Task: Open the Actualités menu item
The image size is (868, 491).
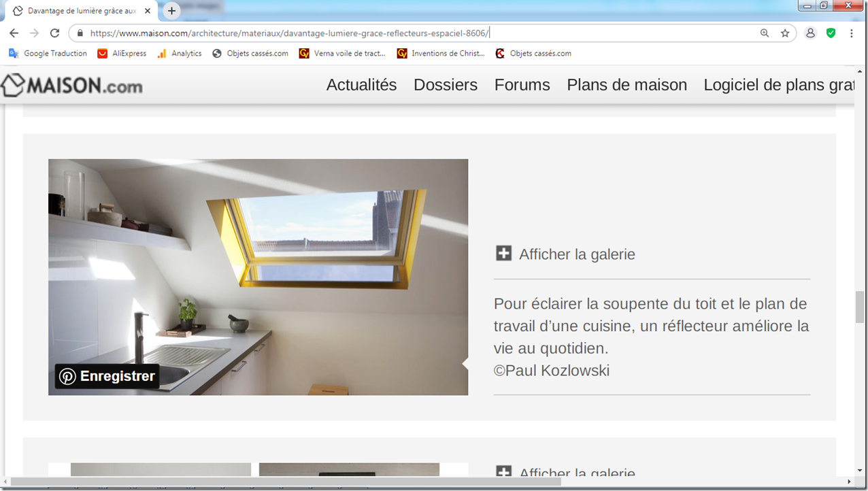Action: [361, 85]
